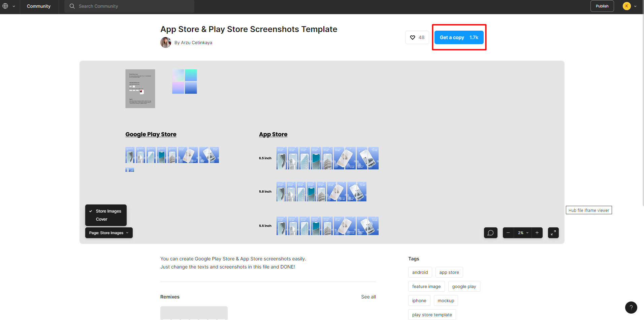Like the template with heart button
This screenshot has width=644, height=320.
pos(417,37)
